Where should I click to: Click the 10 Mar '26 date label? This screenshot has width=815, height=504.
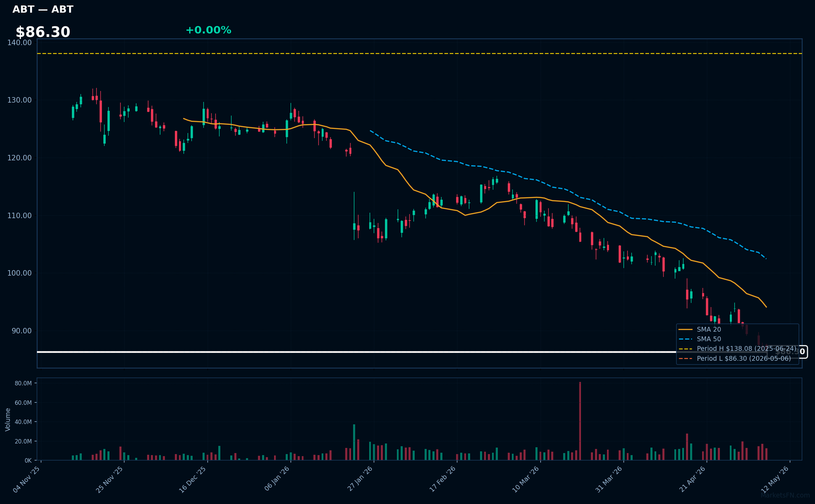click(526, 479)
